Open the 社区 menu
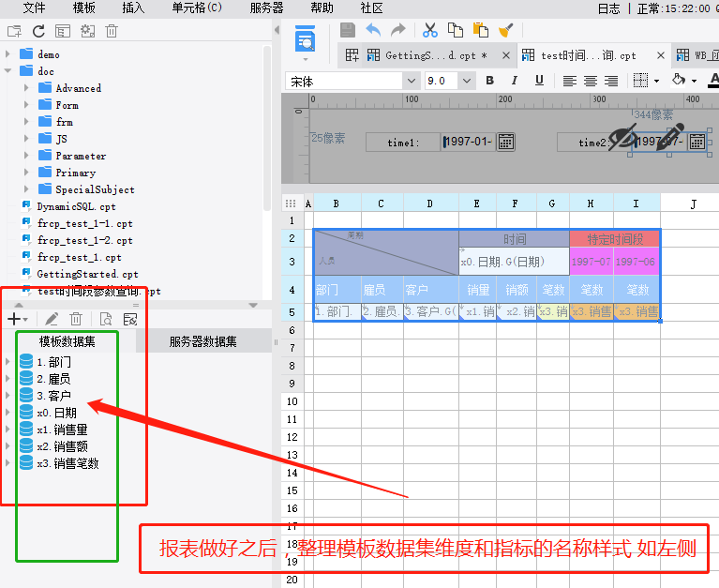This screenshot has width=719, height=588. click(371, 8)
